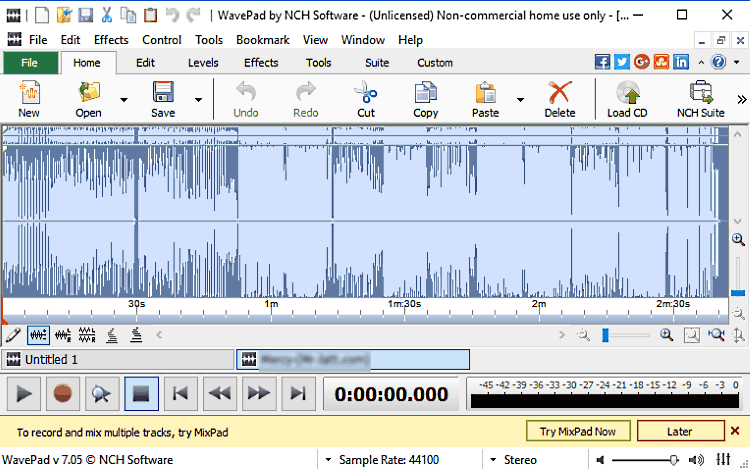Click the Save floppy disk icon
The width and height of the screenshot is (750, 470).
click(163, 92)
